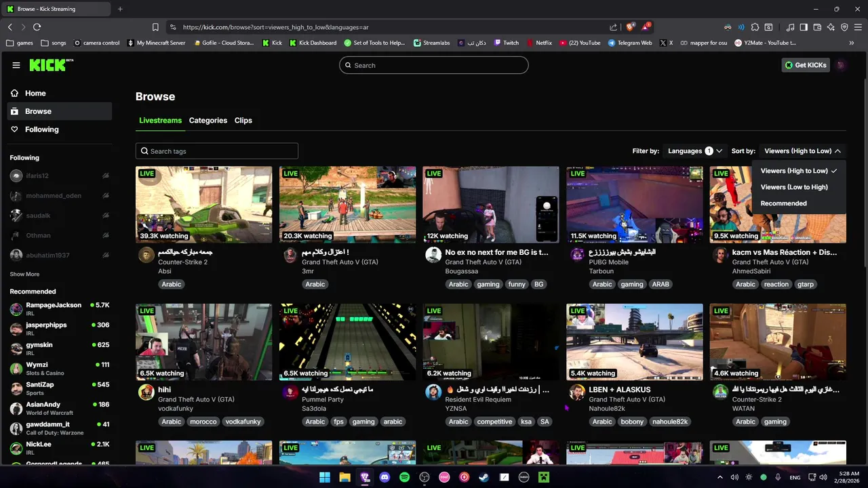
Task: Open the music note playlist icon in the browser toolbar
Action: (x=790, y=27)
